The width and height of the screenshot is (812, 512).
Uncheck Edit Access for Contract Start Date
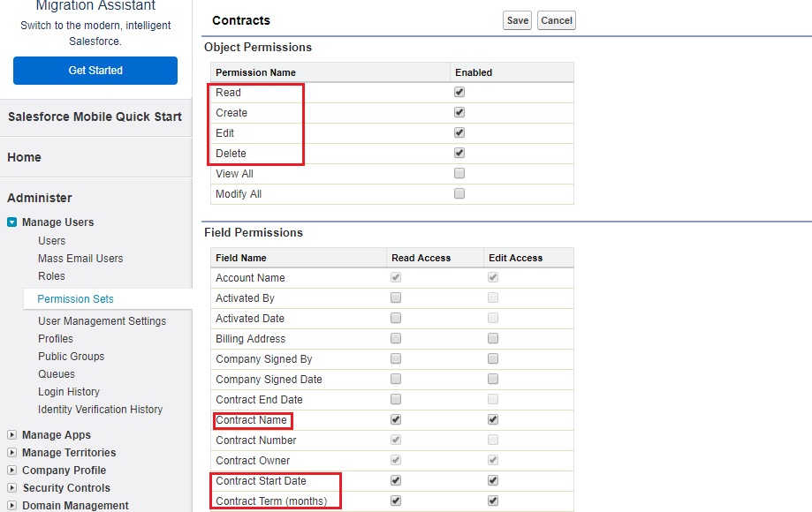pos(493,480)
